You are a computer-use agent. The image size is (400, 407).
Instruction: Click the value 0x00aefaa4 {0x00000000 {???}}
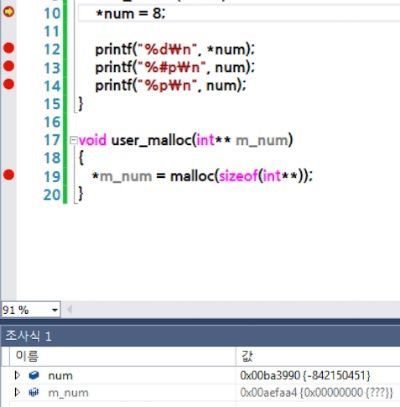(x=316, y=393)
